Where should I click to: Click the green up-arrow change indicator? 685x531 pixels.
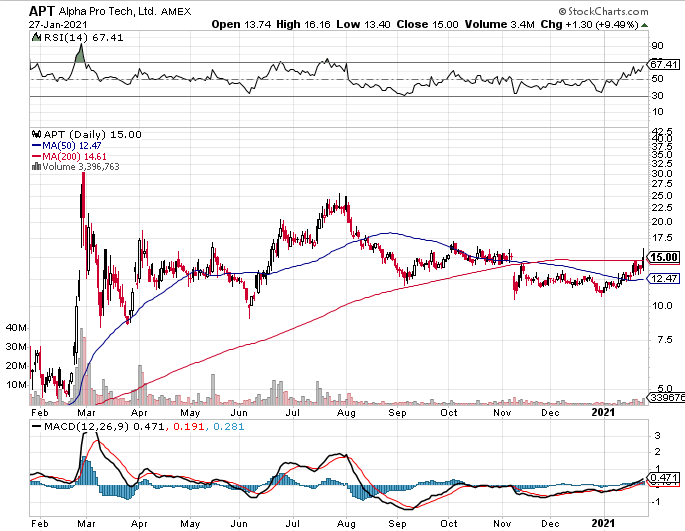pos(645,25)
